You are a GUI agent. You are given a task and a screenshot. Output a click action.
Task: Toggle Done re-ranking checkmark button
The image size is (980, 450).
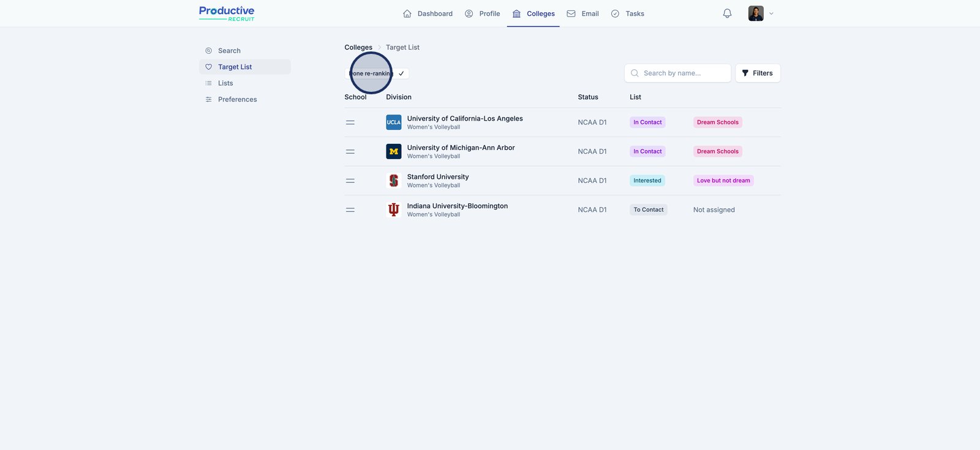click(x=401, y=73)
